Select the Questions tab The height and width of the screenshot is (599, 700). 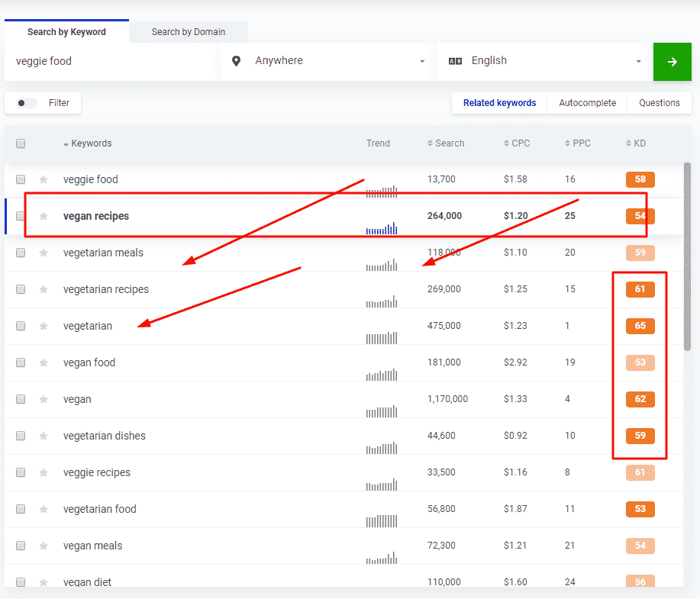660,103
